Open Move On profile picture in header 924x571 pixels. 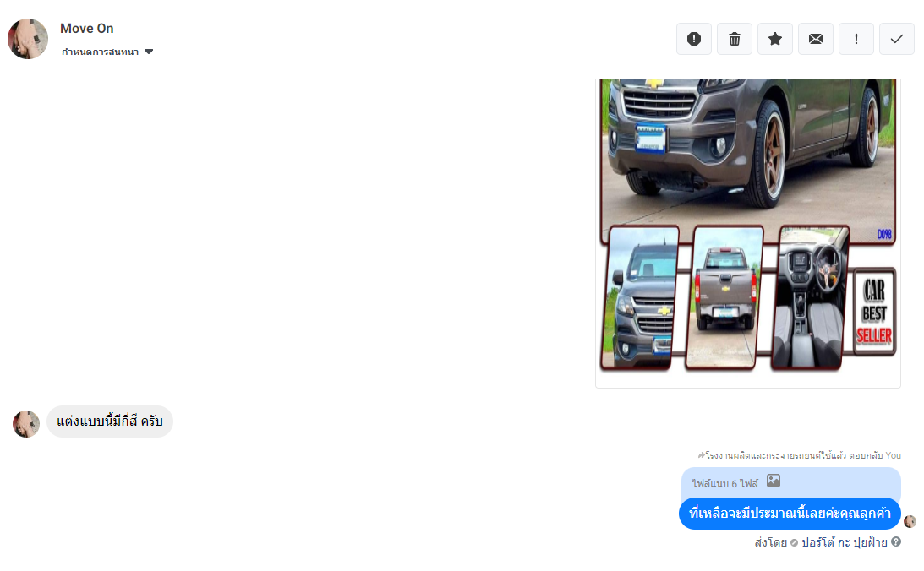[28, 39]
